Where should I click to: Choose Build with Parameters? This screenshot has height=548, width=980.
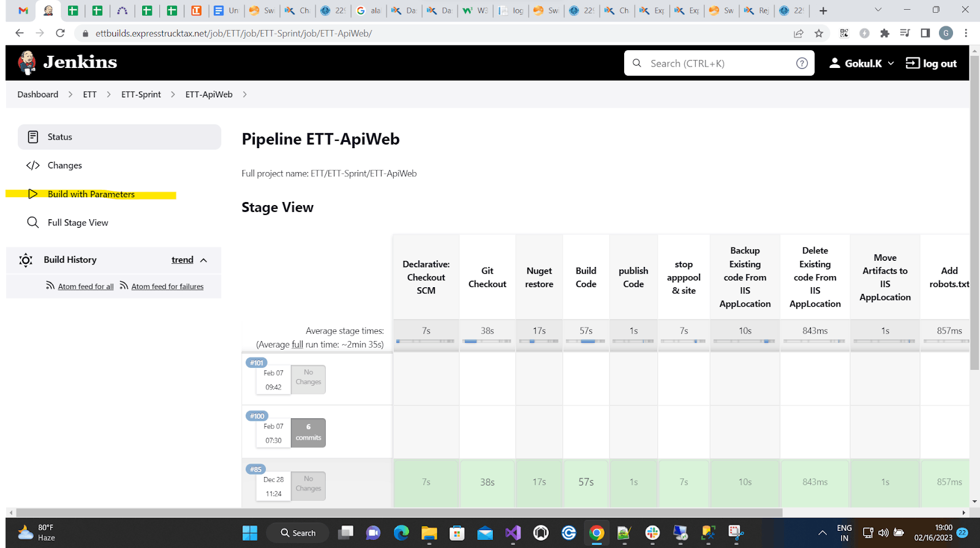tap(91, 194)
